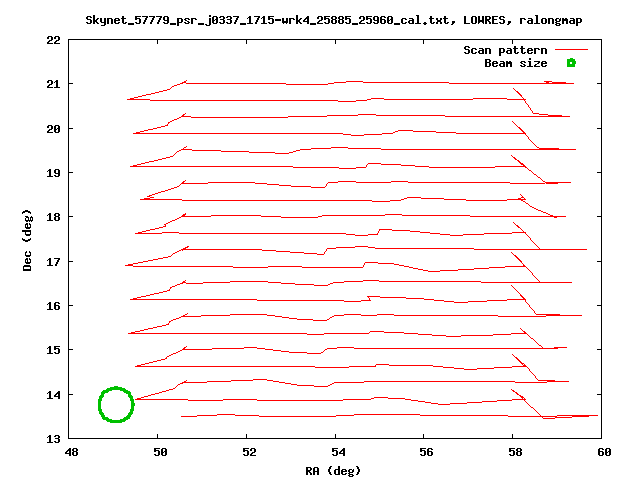Click the RA axis tick label 50
Image resolution: width=640 pixels, height=480 pixels.
pyautogui.click(x=160, y=452)
